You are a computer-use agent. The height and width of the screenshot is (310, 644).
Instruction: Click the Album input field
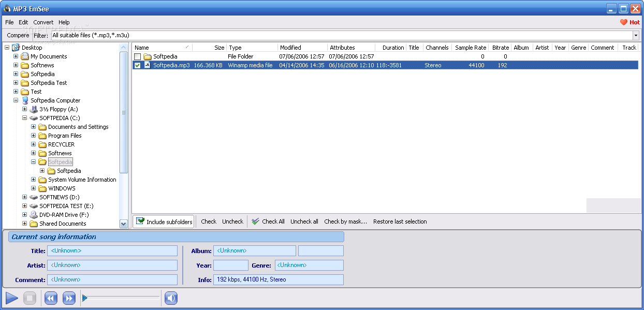click(255, 250)
